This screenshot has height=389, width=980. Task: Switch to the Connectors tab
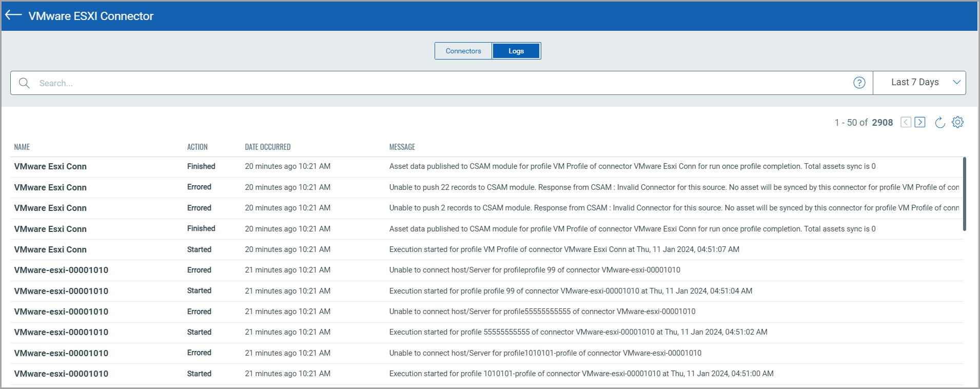coord(463,51)
